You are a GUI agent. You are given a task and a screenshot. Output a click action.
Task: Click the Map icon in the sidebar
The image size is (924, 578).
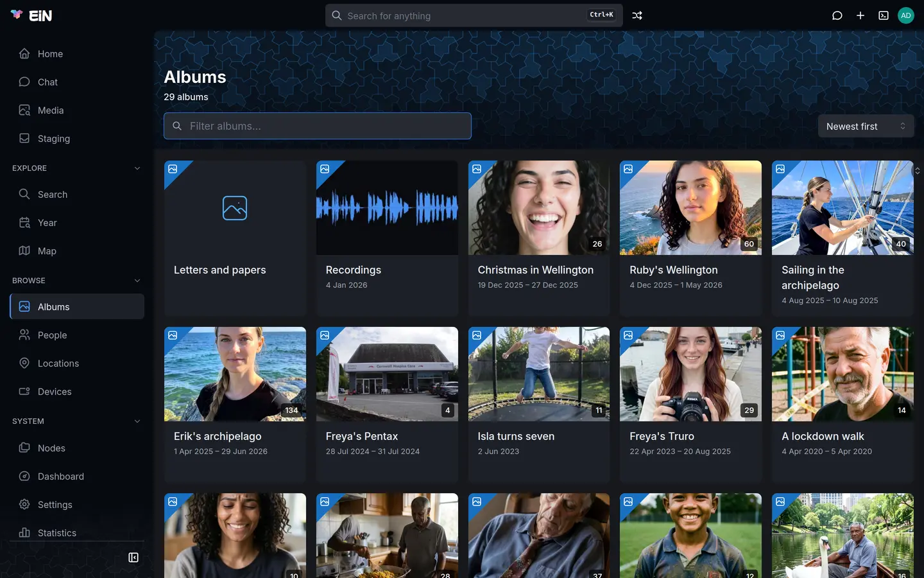tap(24, 250)
